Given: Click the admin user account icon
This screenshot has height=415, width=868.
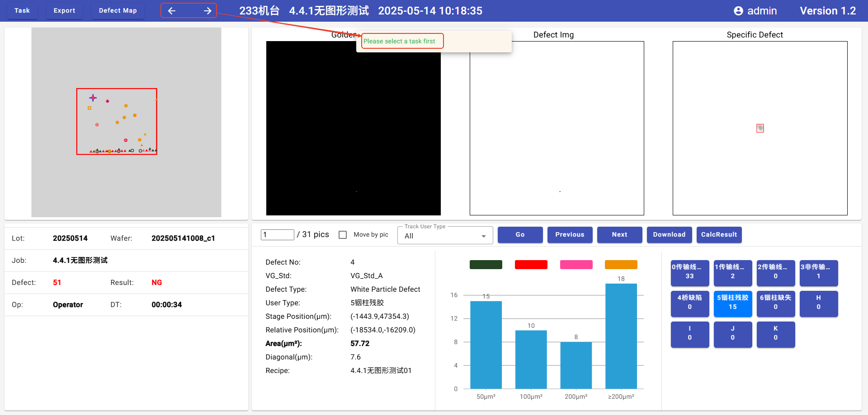Looking at the screenshot, I should 738,11.
